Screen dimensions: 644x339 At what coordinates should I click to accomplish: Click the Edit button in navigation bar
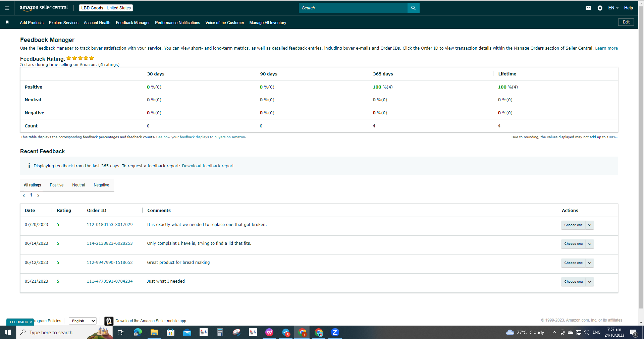(626, 22)
